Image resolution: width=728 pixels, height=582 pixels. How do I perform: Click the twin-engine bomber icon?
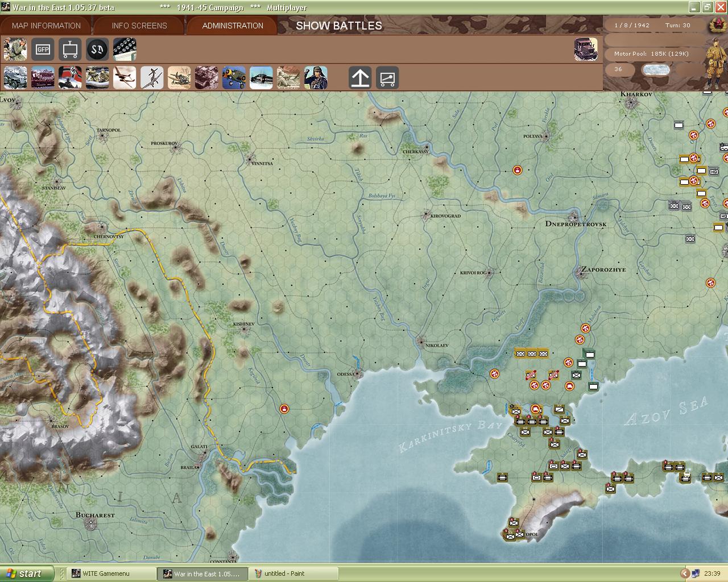(x=125, y=78)
